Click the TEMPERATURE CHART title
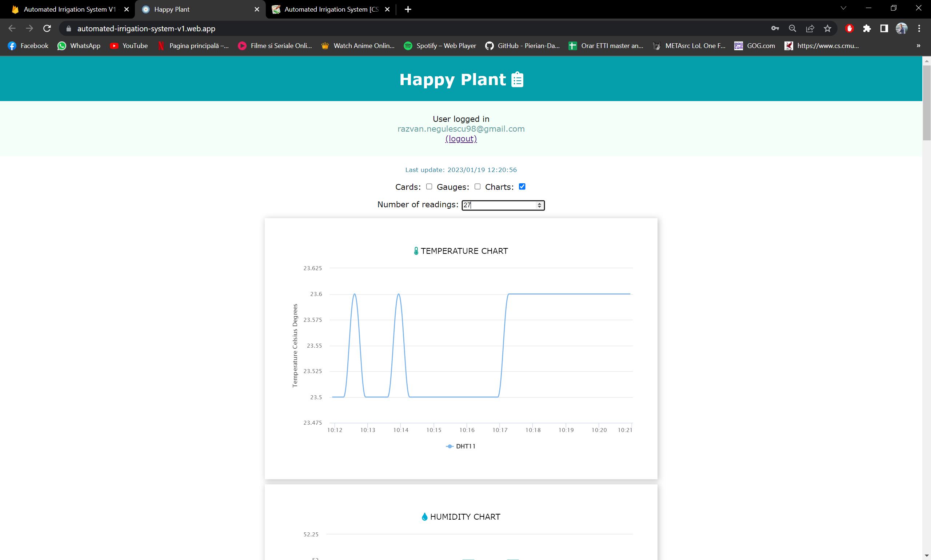 coord(464,251)
